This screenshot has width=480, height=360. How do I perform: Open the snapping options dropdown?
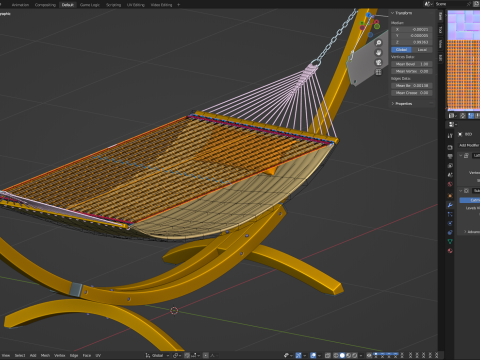click(x=196, y=355)
